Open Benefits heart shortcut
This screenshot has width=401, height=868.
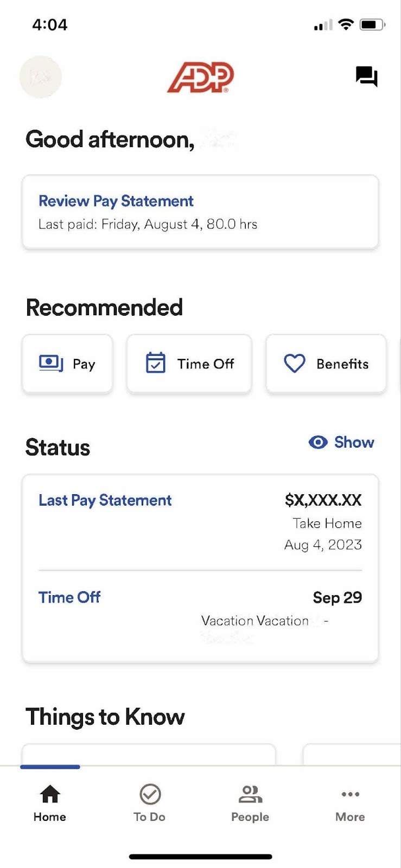(326, 363)
